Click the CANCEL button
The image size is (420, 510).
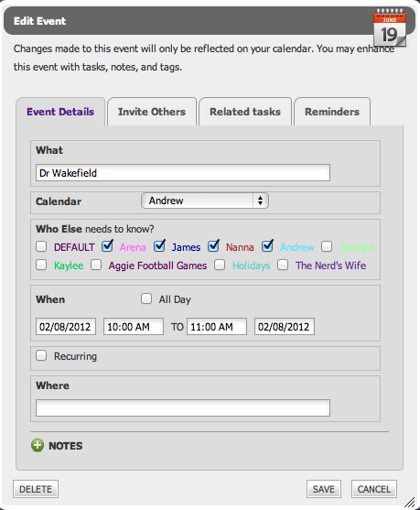[374, 489]
